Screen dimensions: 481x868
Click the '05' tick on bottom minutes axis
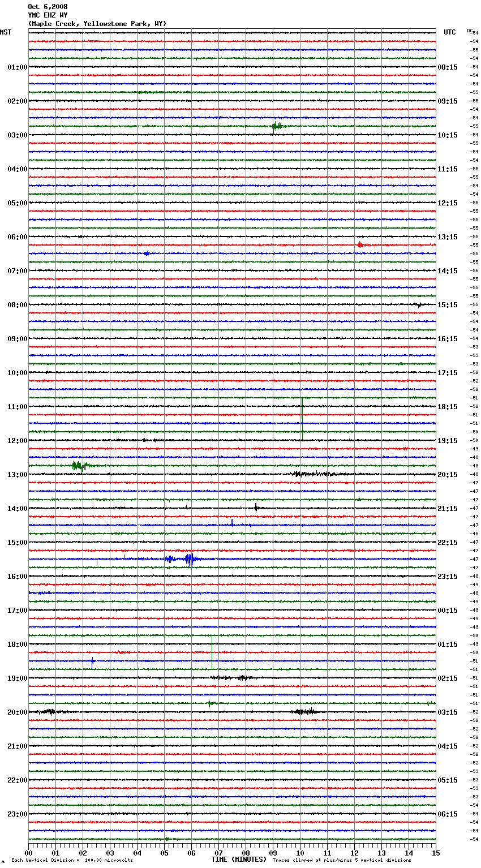click(164, 852)
